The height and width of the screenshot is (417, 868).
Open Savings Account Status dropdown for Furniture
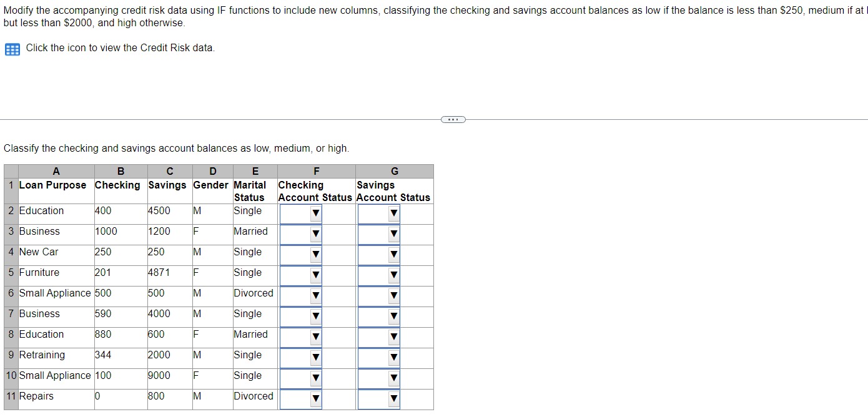(393, 275)
